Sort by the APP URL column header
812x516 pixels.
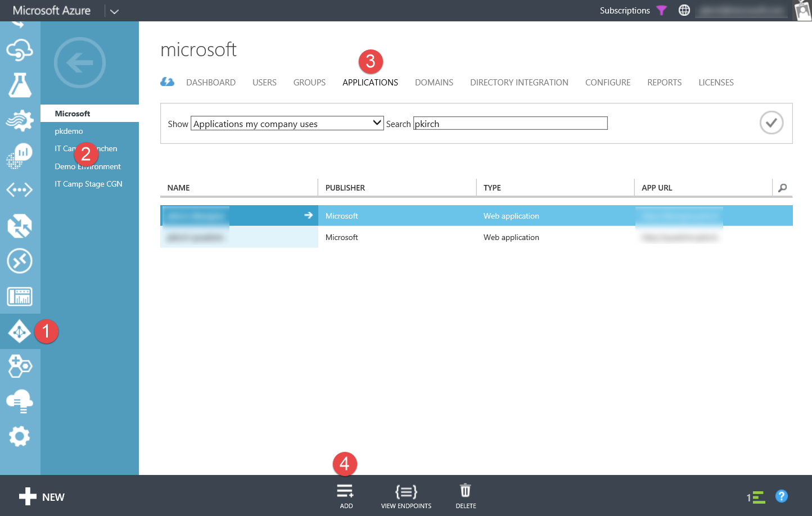[657, 188]
